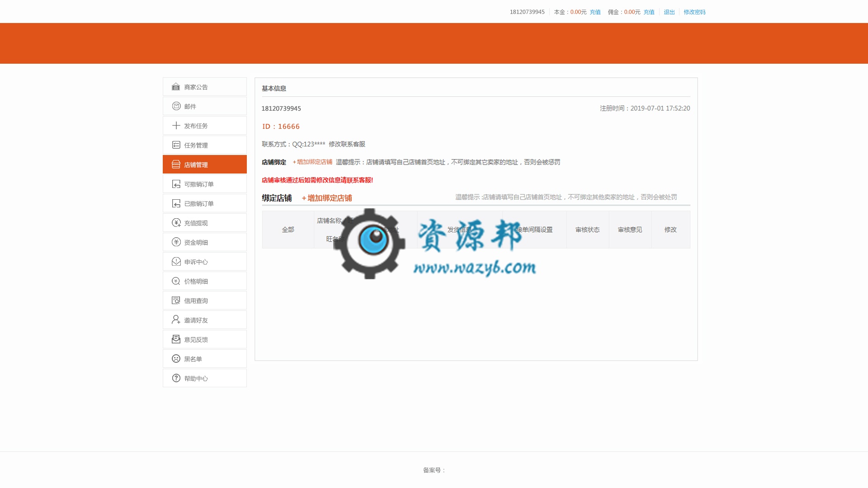Click the 充值提现 yen icon

[x=176, y=223]
